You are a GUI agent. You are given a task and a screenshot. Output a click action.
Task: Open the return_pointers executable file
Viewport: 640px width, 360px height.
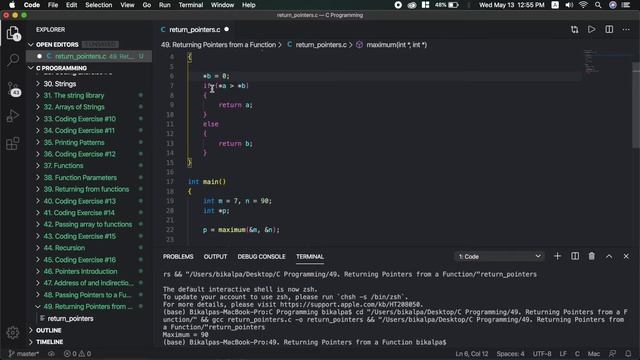pyautogui.click(x=70, y=318)
